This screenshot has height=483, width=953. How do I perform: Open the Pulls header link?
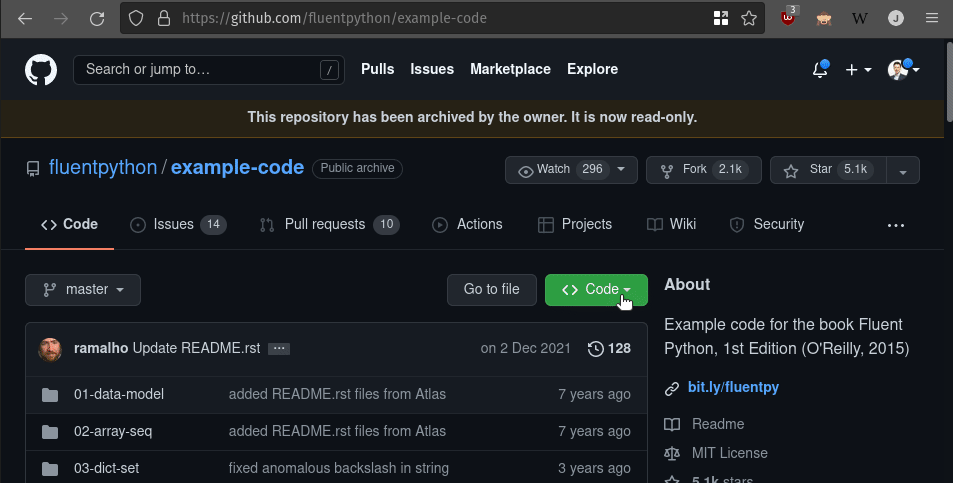pyautogui.click(x=377, y=69)
